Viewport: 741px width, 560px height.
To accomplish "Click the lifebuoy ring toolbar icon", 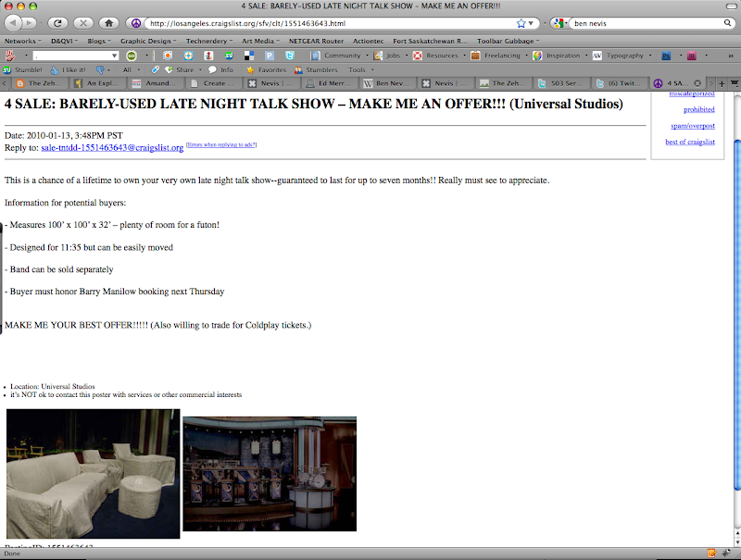I will (x=188, y=56).
